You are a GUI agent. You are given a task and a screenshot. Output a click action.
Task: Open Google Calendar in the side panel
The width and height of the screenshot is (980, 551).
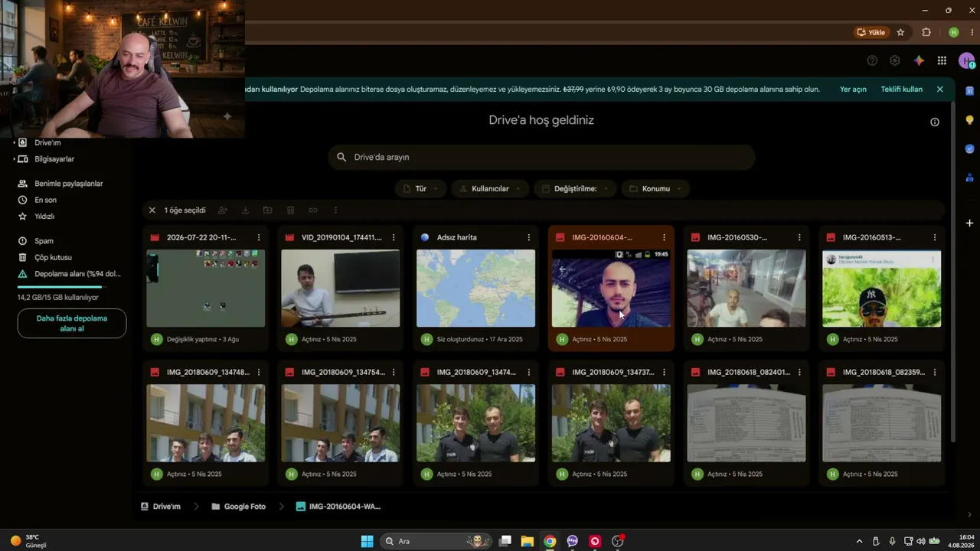click(969, 91)
